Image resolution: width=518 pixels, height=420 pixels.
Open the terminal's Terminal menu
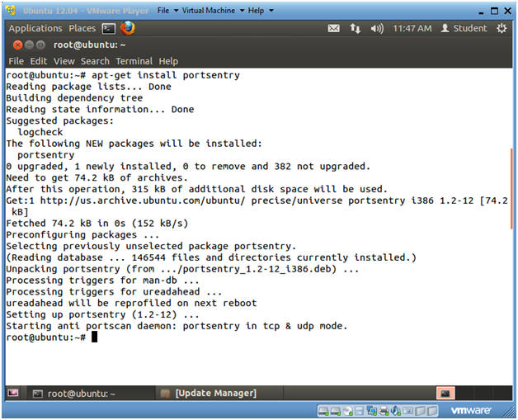point(134,61)
